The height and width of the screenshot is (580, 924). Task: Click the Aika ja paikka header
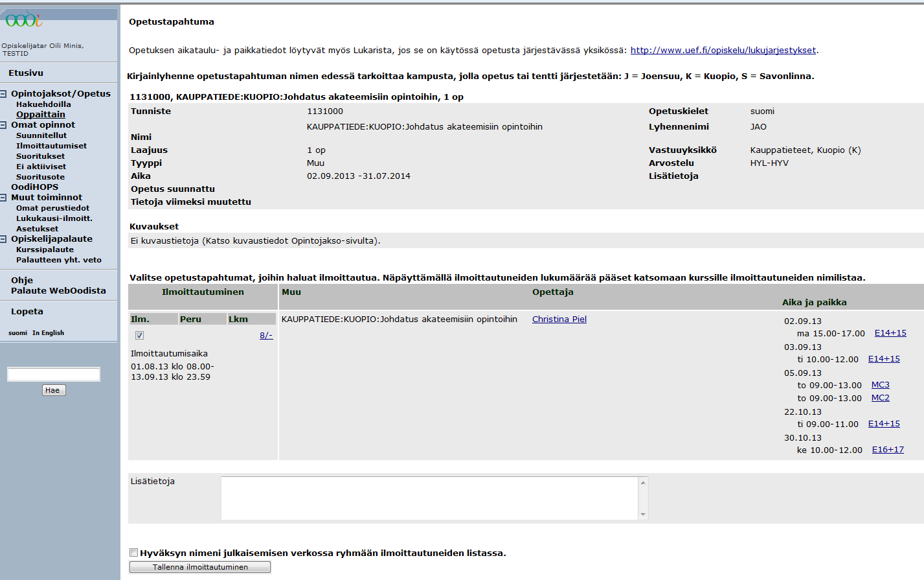pos(814,303)
